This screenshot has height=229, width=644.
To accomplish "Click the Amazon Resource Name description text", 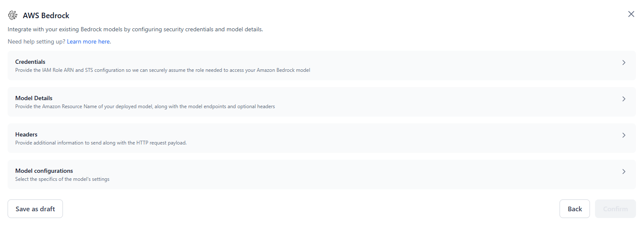I will click(145, 106).
